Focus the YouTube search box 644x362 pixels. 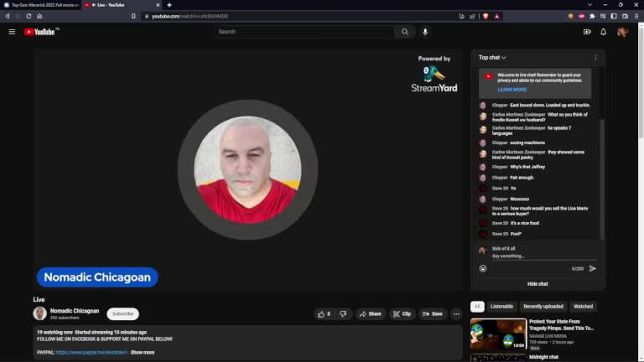pos(304,32)
